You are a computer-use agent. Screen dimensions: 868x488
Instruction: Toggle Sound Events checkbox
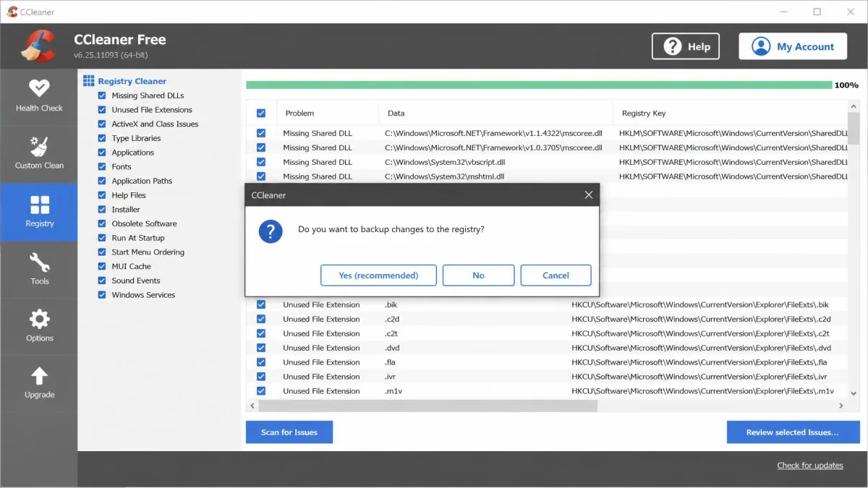[102, 281]
